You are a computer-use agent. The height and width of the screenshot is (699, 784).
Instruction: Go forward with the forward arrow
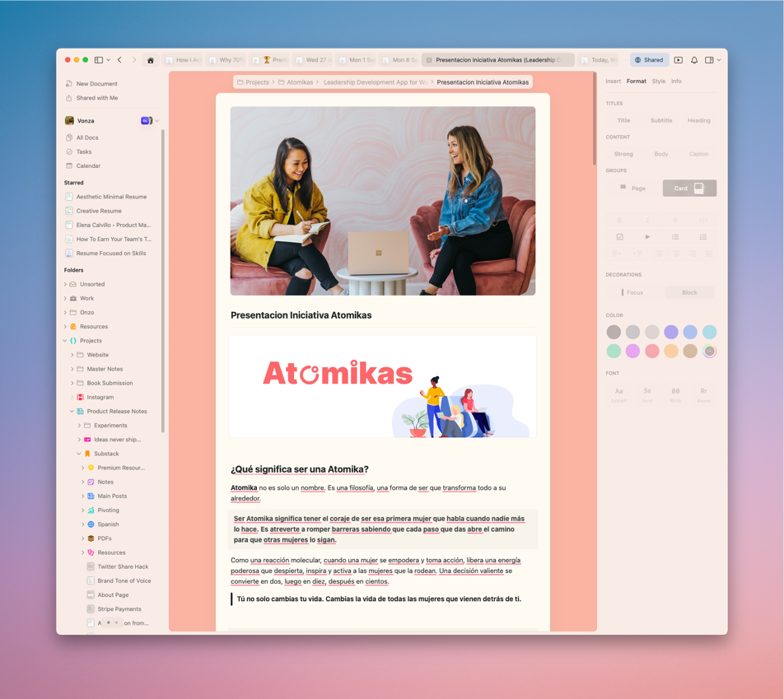(133, 60)
